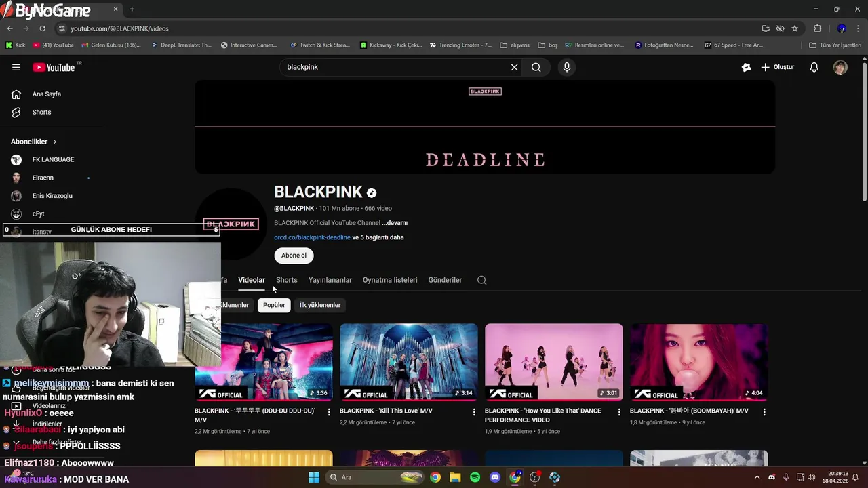Open orcd.co/blackpink-deadline link
The width and height of the screenshot is (868, 488).
coord(312,237)
